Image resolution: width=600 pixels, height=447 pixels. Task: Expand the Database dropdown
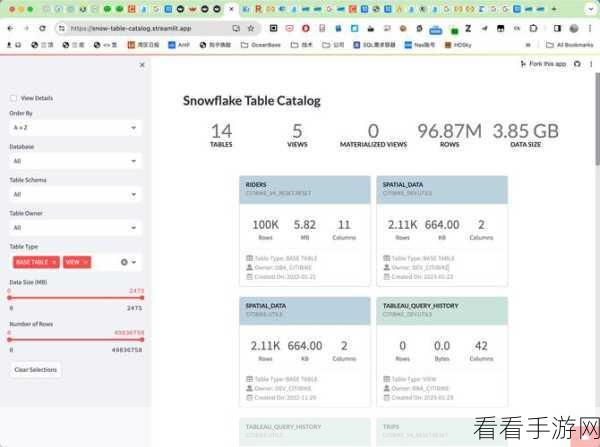coord(75,161)
